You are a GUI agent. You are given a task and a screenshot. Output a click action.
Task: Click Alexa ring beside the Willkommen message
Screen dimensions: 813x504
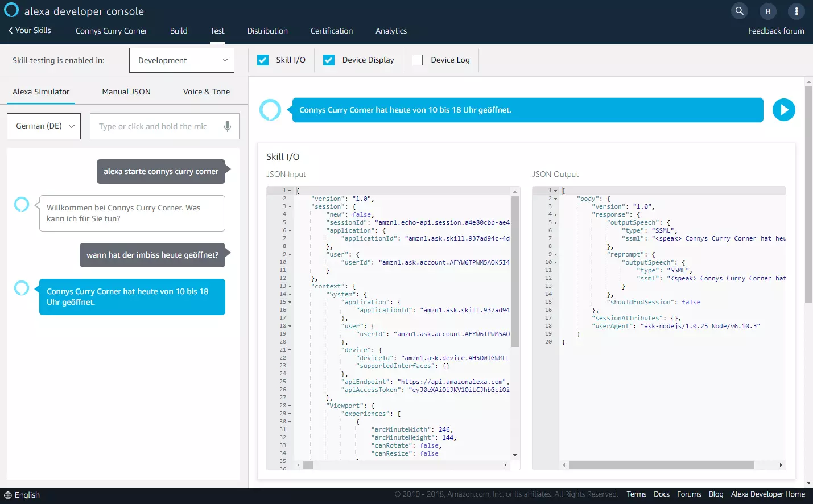[x=22, y=204]
